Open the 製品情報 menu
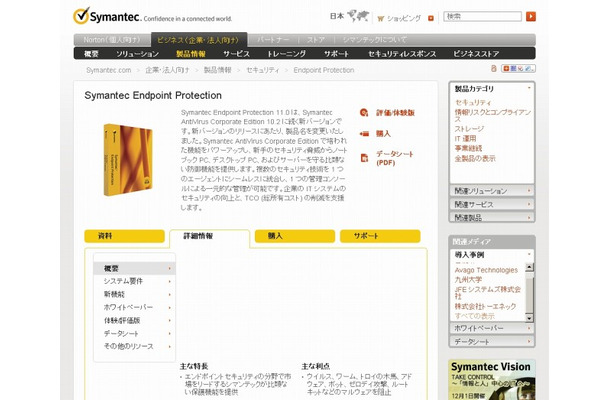The width and height of the screenshot is (610, 400). tap(191, 54)
